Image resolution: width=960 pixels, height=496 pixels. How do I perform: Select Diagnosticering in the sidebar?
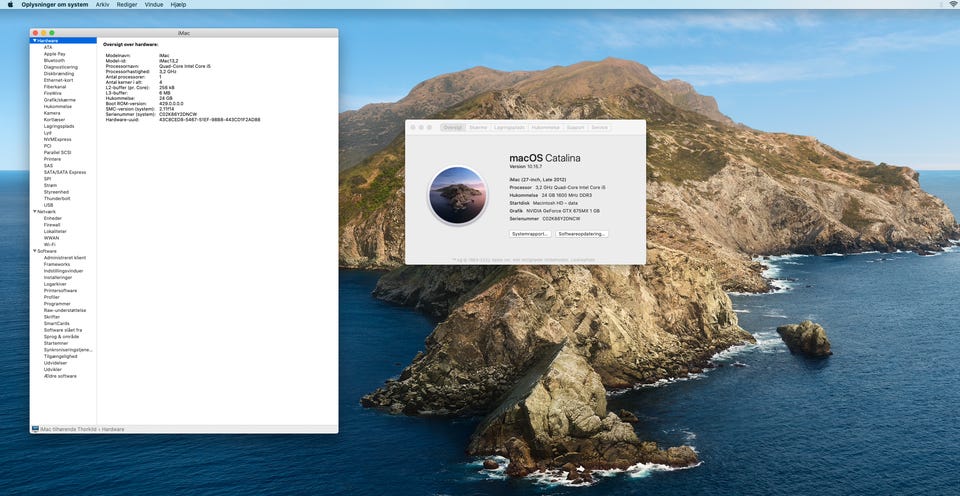[x=61, y=67]
